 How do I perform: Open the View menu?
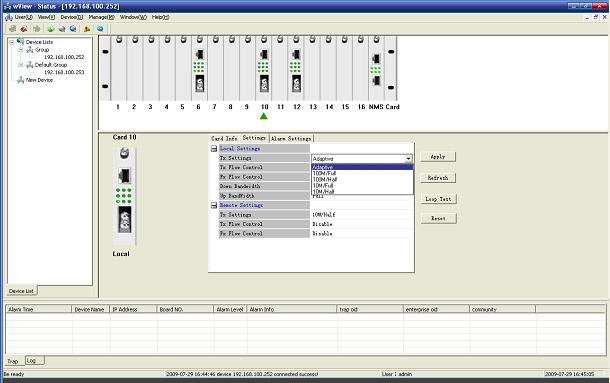coord(46,18)
